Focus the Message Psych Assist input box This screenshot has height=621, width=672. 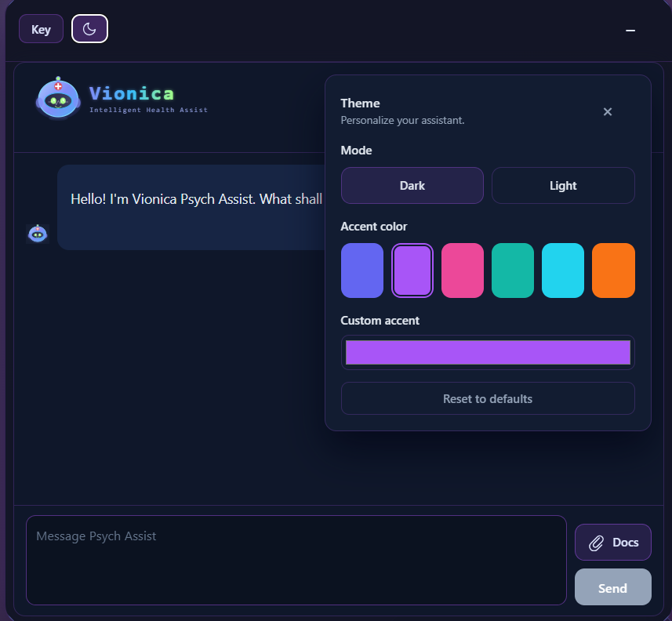point(296,560)
